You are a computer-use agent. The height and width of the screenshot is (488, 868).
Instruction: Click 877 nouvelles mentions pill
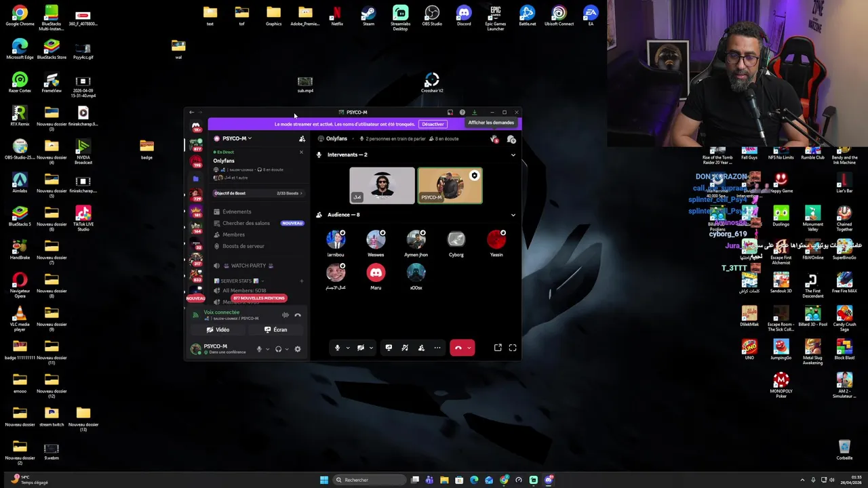coord(259,298)
